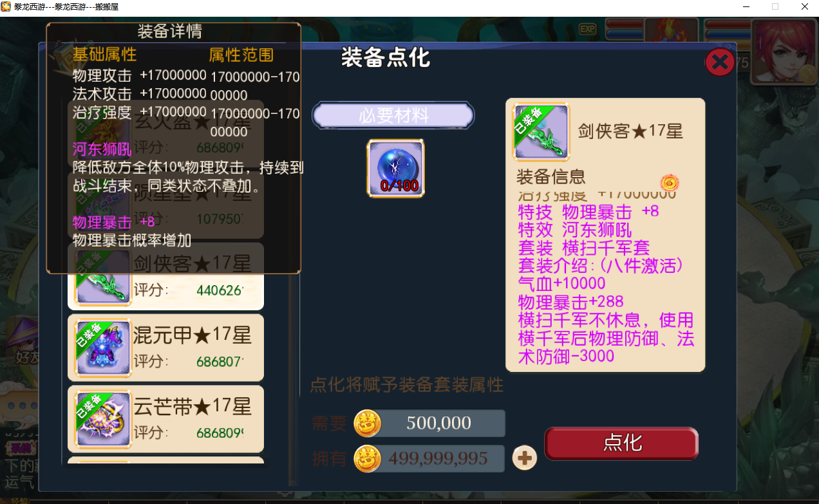Click the green sword icon in info panel
The width and height of the screenshot is (819, 504).
pyautogui.click(x=541, y=132)
